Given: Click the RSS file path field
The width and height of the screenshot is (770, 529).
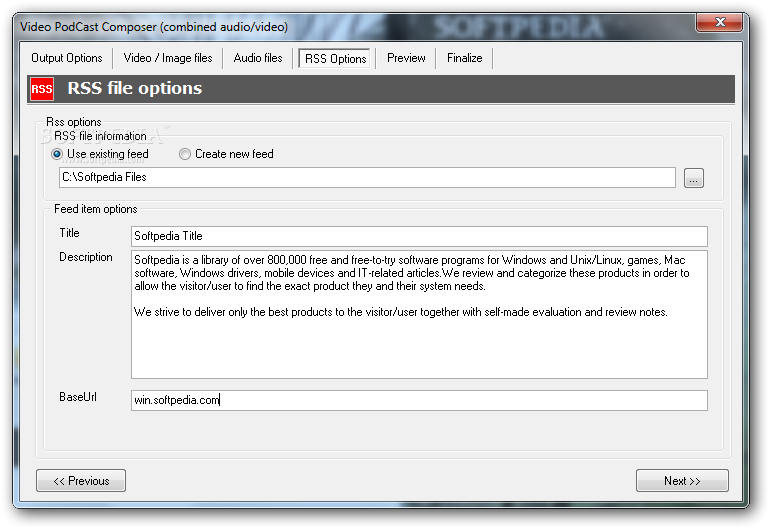Looking at the screenshot, I should pyautogui.click(x=367, y=177).
